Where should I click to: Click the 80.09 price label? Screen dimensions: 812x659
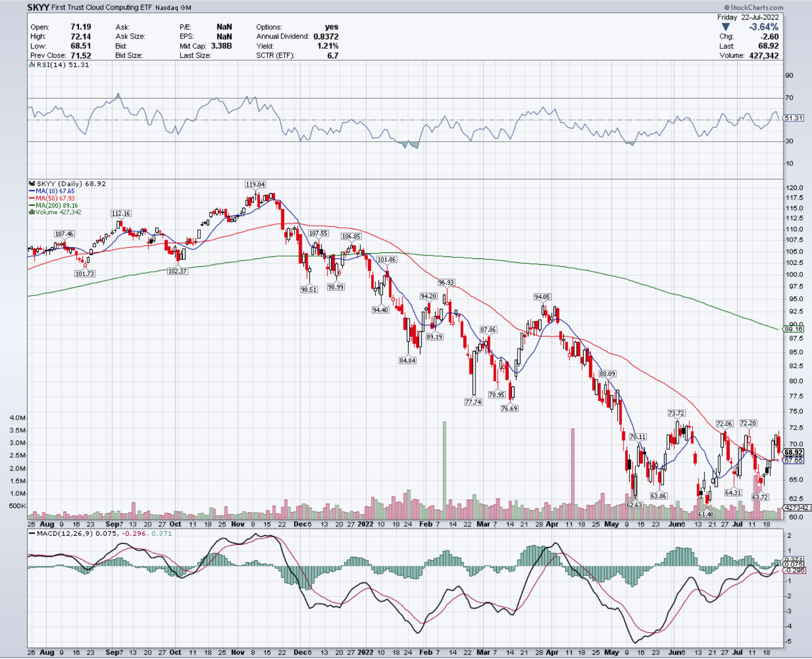607,374
